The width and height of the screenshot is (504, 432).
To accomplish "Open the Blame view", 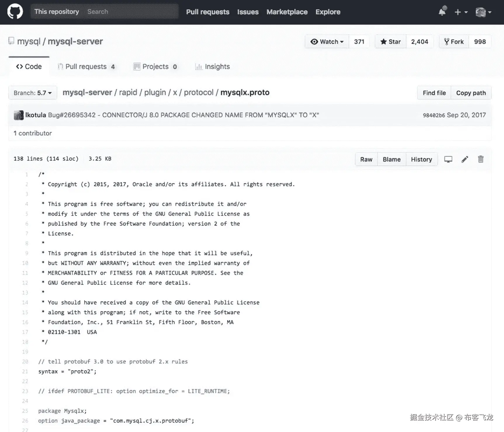I will 392,159.
